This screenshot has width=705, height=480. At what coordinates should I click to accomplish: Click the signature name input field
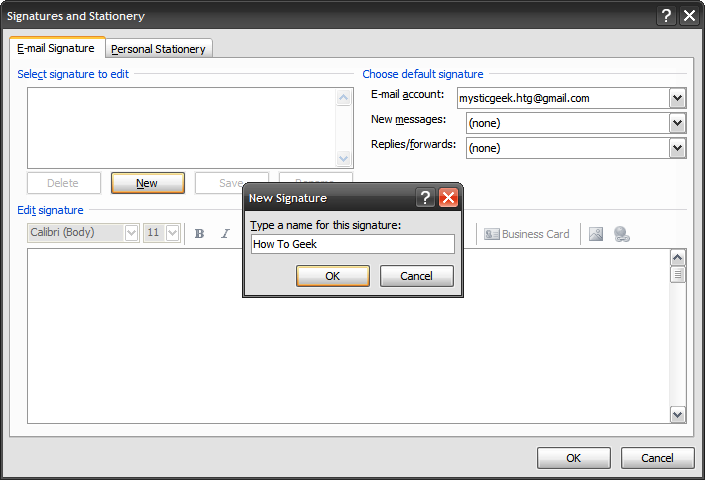tap(353, 244)
